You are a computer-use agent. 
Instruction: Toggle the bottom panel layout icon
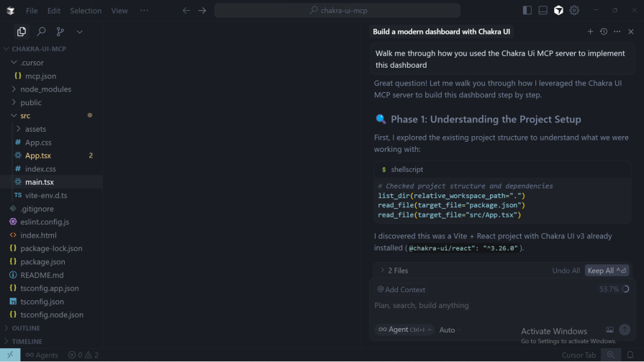click(x=543, y=11)
